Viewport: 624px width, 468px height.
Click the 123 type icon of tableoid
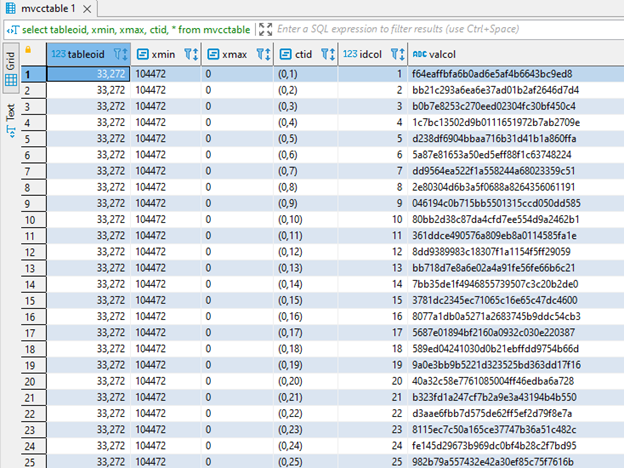[x=58, y=54]
